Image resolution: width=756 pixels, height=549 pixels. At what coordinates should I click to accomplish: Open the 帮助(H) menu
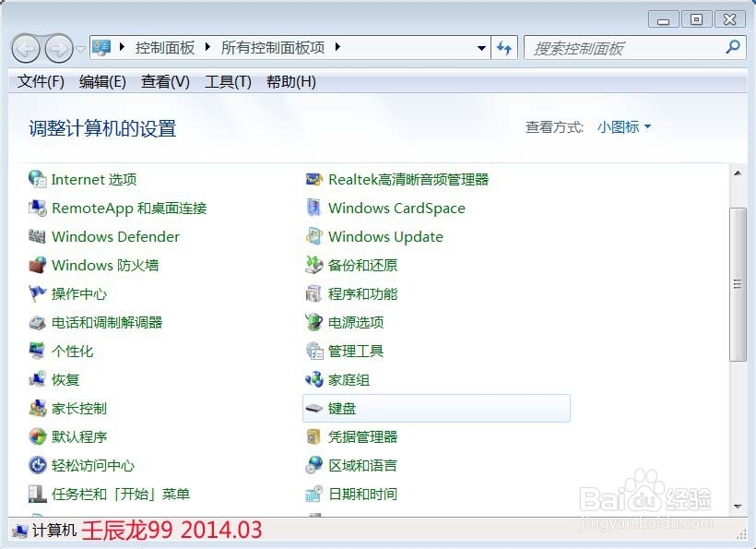coord(291,81)
